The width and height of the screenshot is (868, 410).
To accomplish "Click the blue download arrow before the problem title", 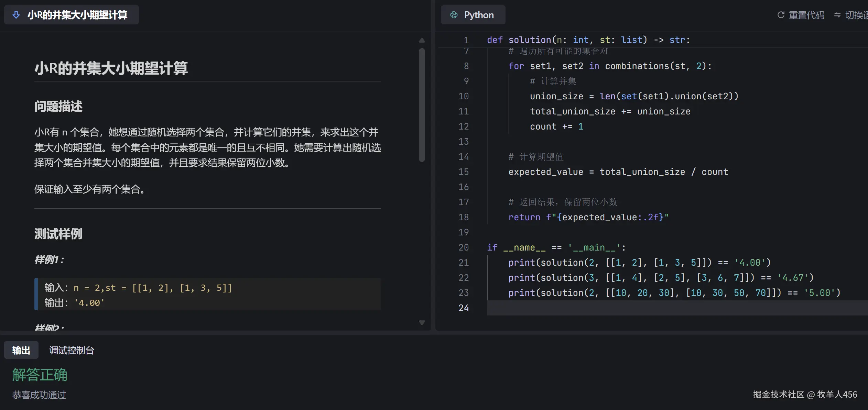I will (x=16, y=15).
